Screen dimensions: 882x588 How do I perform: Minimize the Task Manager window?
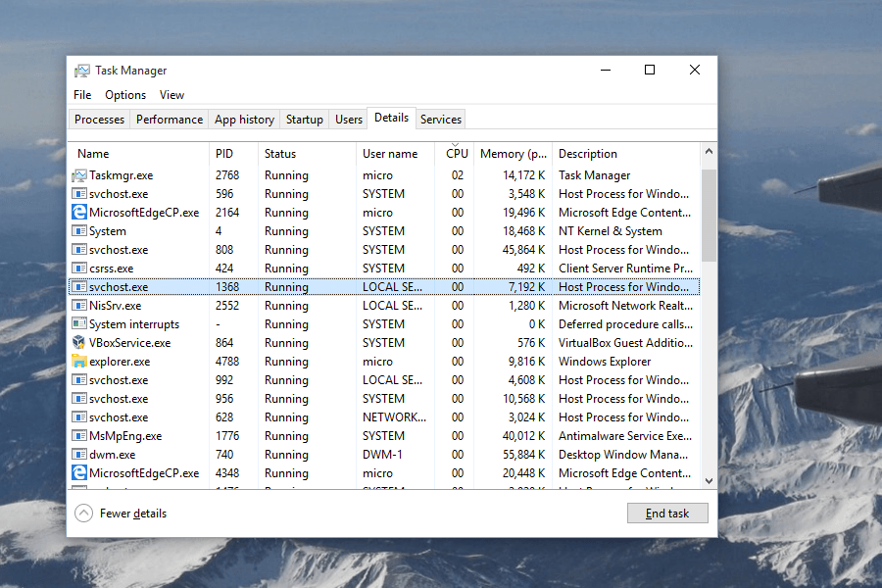pos(606,70)
